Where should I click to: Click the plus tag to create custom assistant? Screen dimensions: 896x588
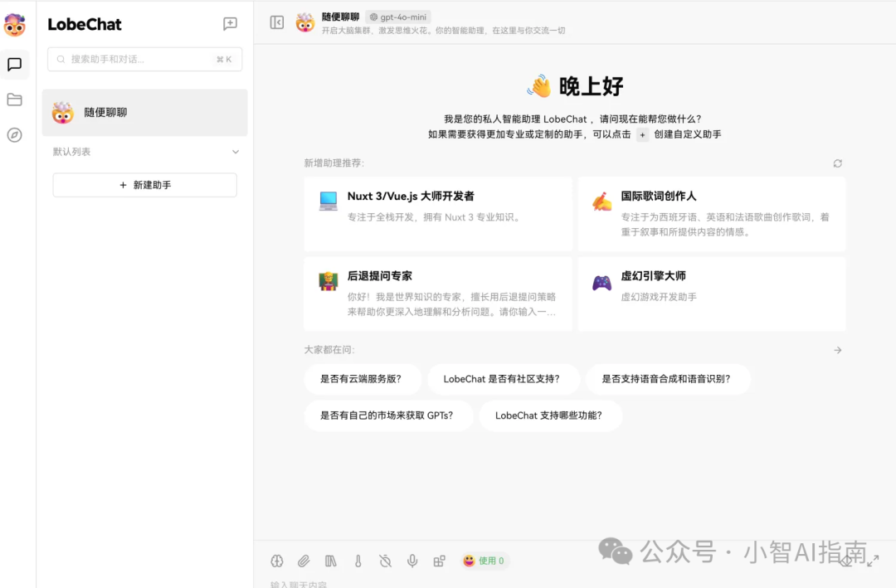point(642,135)
